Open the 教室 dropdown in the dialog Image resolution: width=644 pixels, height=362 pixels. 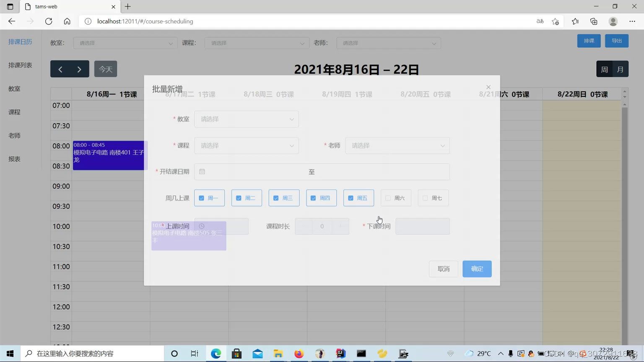click(x=247, y=119)
